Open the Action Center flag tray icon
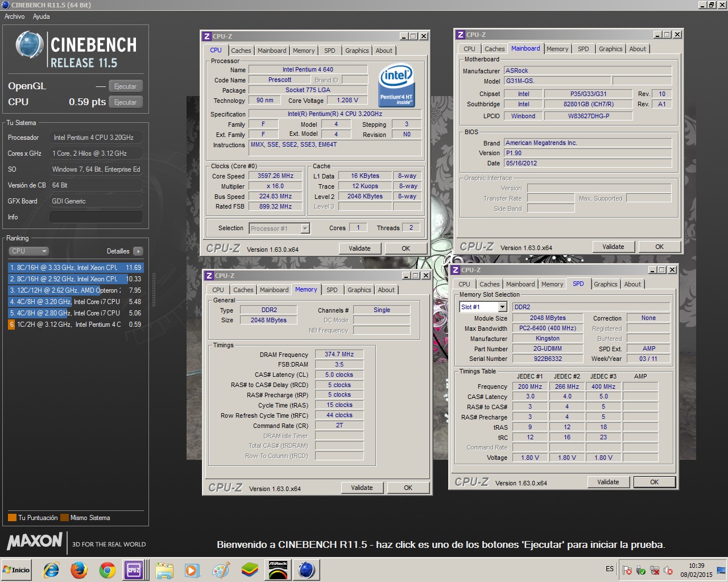 click(627, 570)
